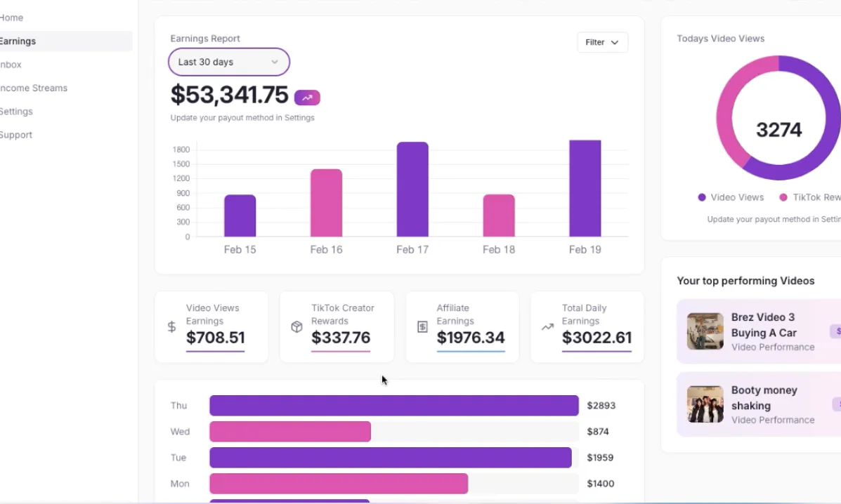Viewport: 841px width, 504px height.
Task: Click the receipt icon on Affiliate Earnings
Action: coord(422,327)
